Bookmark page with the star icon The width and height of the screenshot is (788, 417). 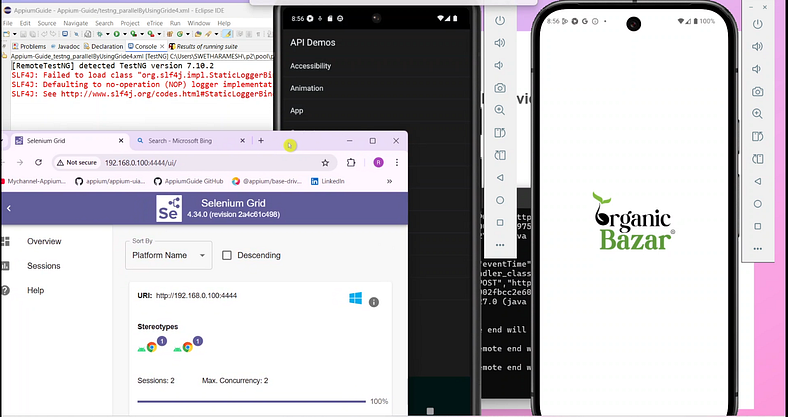tap(325, 162)
